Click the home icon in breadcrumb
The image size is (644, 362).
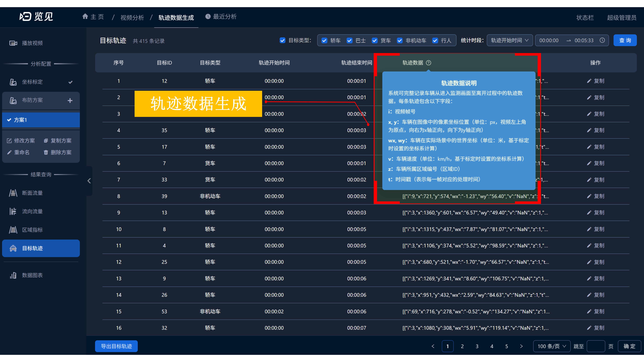85,16
